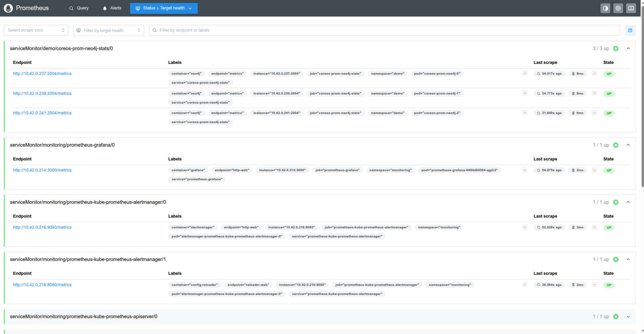Click the 6ms scrape duration badge
This screenshot has height=334, width=644.
pyautogui.click(x=577, y=113)
